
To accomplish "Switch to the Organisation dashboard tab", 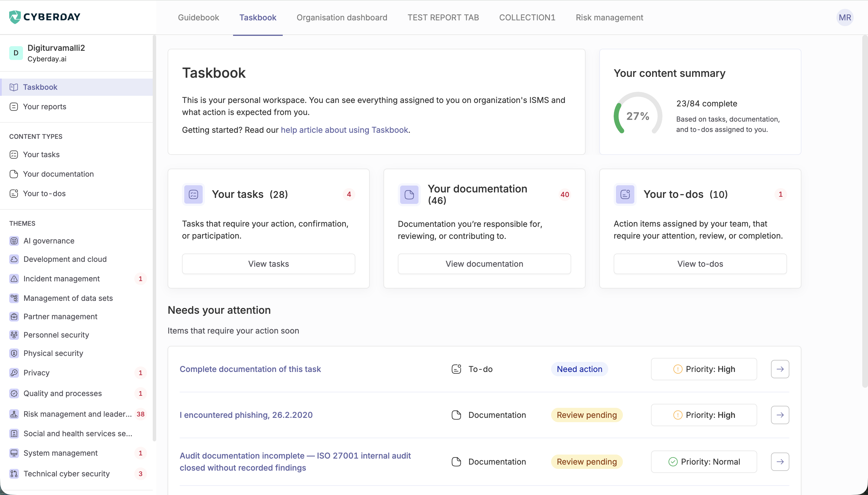I will [x=342, y=17].
